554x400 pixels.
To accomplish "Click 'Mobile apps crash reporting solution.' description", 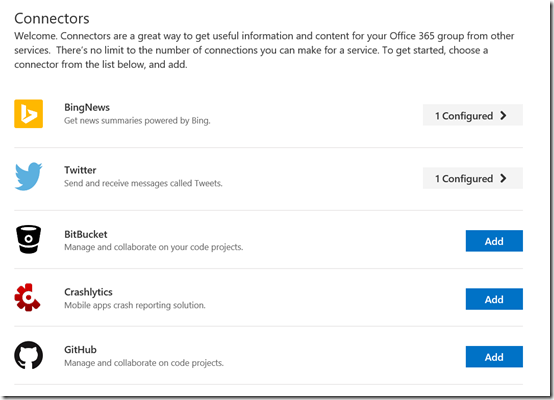I will (135, 305).
